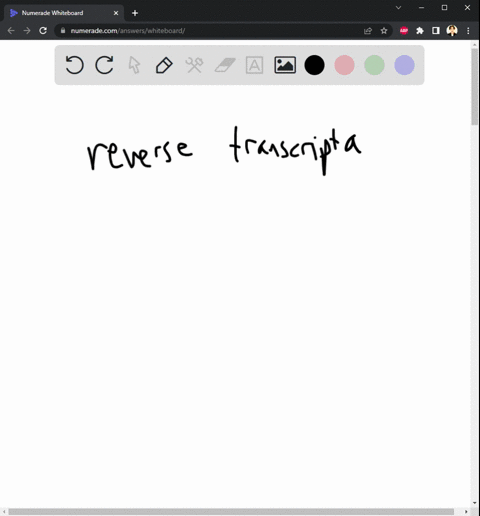Viewport: 480px width, 516px height.
Task: Bookmark this tab with the star
Action: (384, 31)
